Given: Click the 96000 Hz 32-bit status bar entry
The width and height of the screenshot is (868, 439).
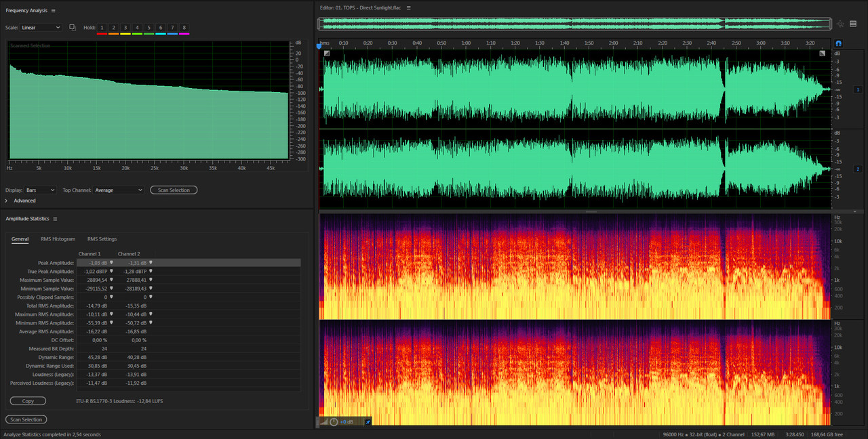Looking at the screenshot, I should [x=704, y=434].
